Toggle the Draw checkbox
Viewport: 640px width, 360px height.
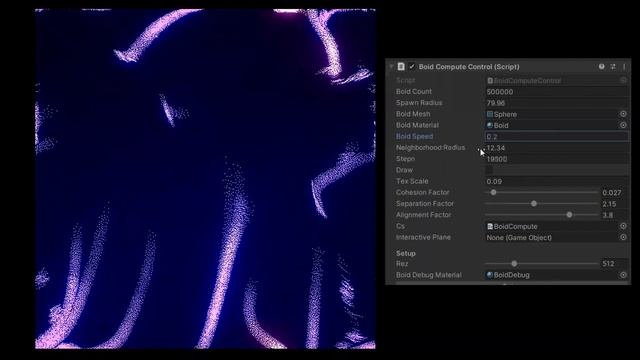(489, 170)
